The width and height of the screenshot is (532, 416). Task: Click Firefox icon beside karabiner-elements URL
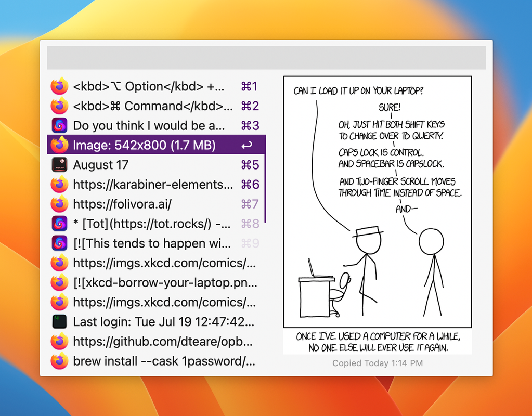click(x=59, y=184)
